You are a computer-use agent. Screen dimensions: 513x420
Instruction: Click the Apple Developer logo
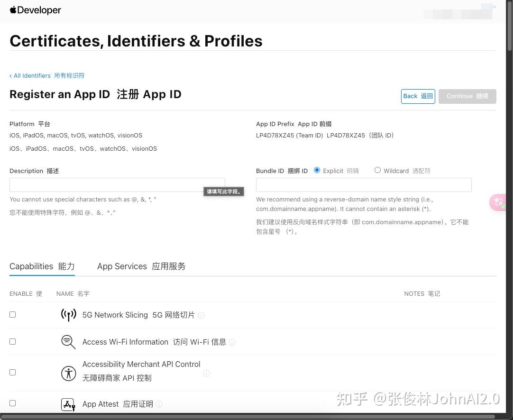[x=35, y=10]
